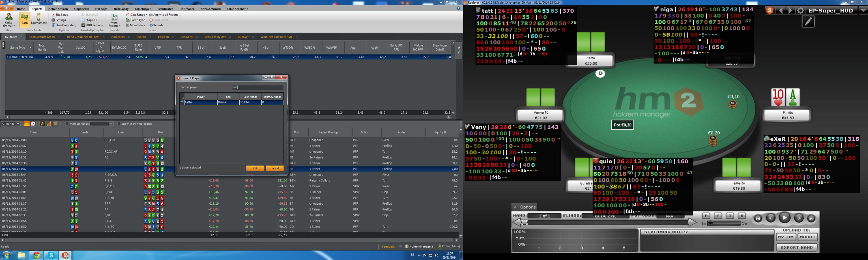Click the replayer forward arrow next to gear
Screen dimensions: 868x260
pos(790,11)
